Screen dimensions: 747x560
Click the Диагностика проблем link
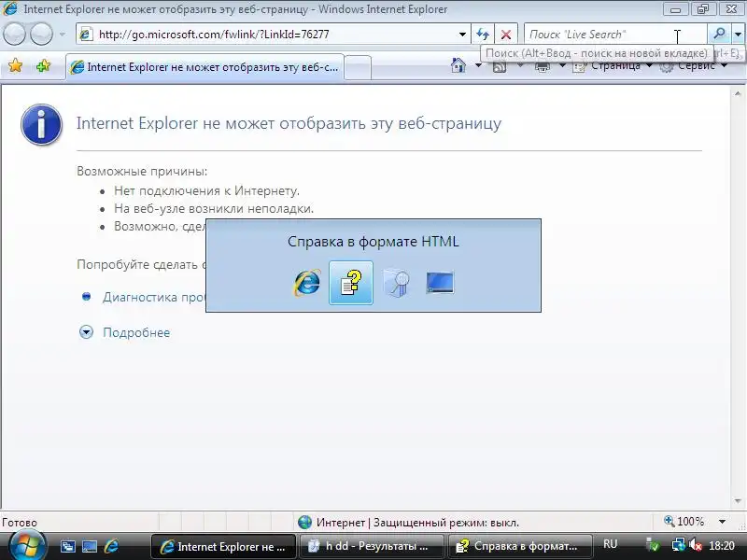[x=154, y=297]
